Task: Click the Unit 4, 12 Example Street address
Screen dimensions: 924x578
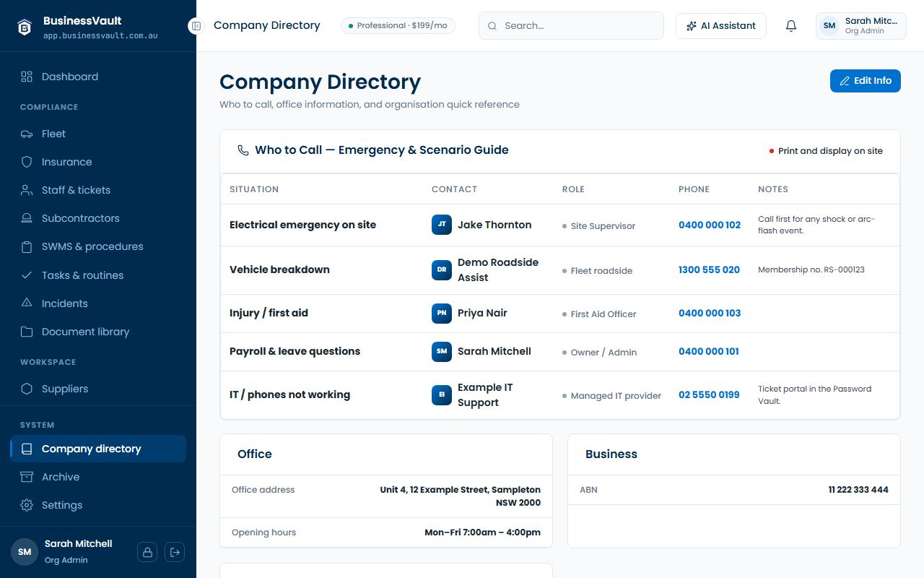Action: pyautogui.click(x=460, y=496)
